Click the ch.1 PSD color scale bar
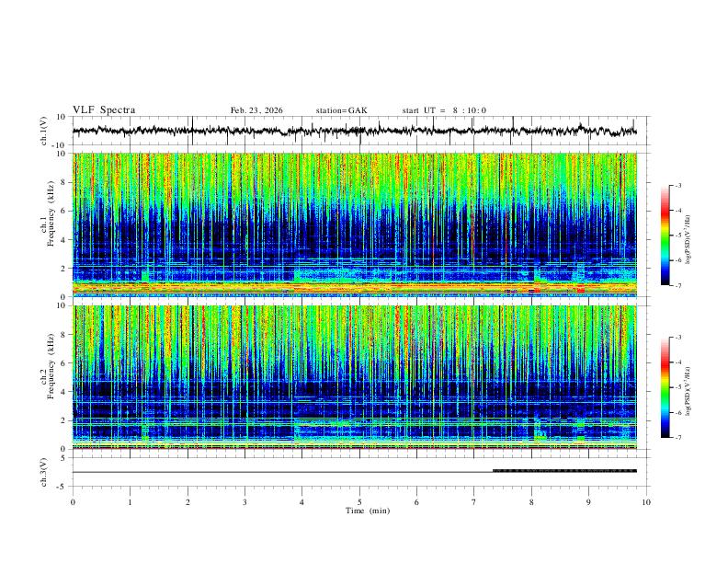728x563 pixels. pyautogui.click(x=665, y=236)
